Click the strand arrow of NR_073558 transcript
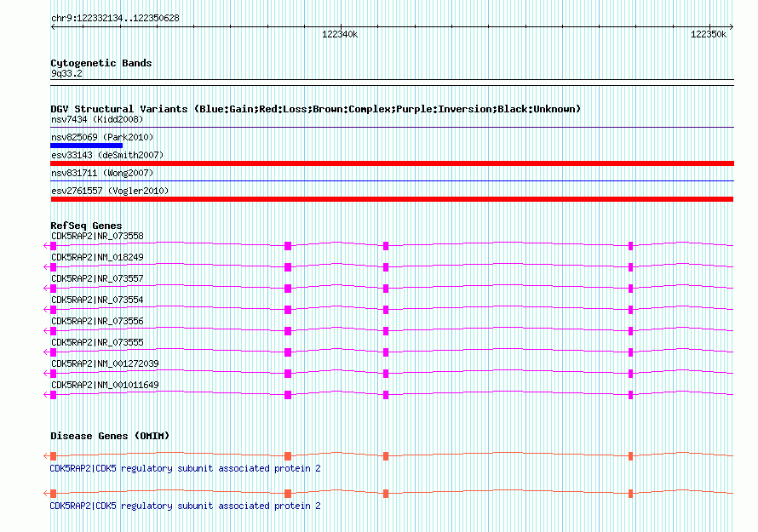758x532 pixels. coord(46,246)
